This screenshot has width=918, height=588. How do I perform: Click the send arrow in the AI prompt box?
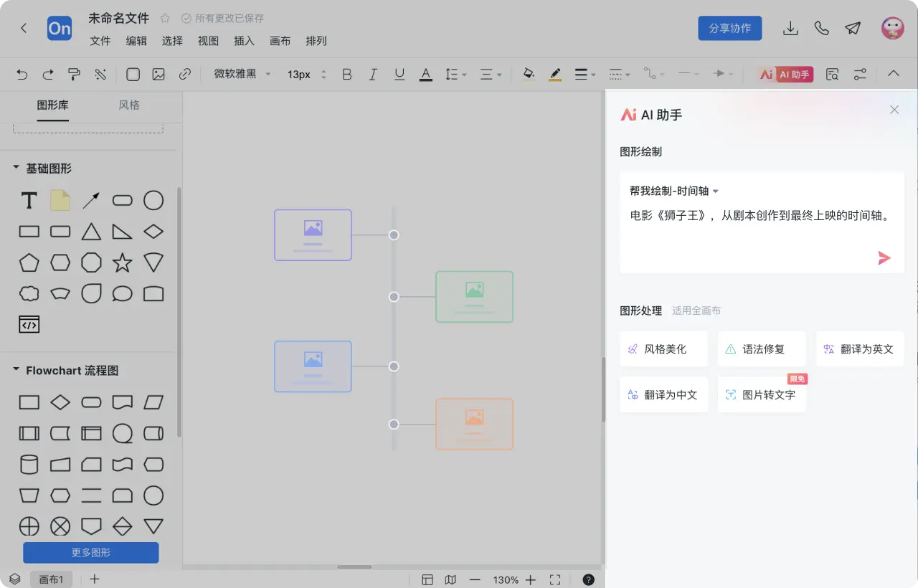click(884, 258)
